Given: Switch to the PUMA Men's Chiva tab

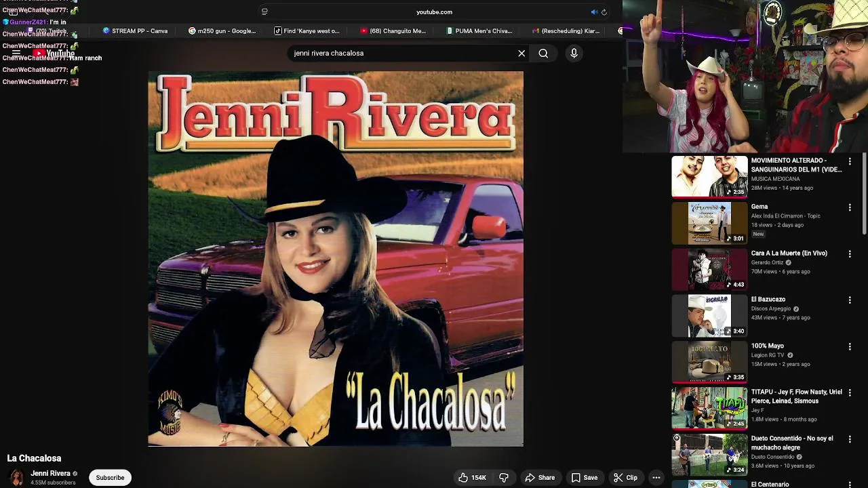Looking at the screenshot, I should click(x=479, y=30).
